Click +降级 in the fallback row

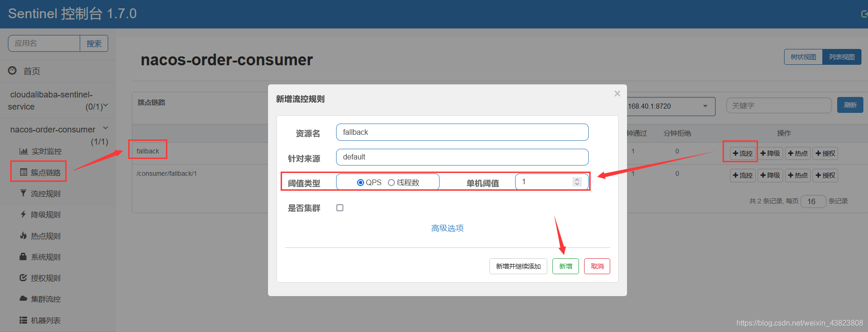point(770,153)
